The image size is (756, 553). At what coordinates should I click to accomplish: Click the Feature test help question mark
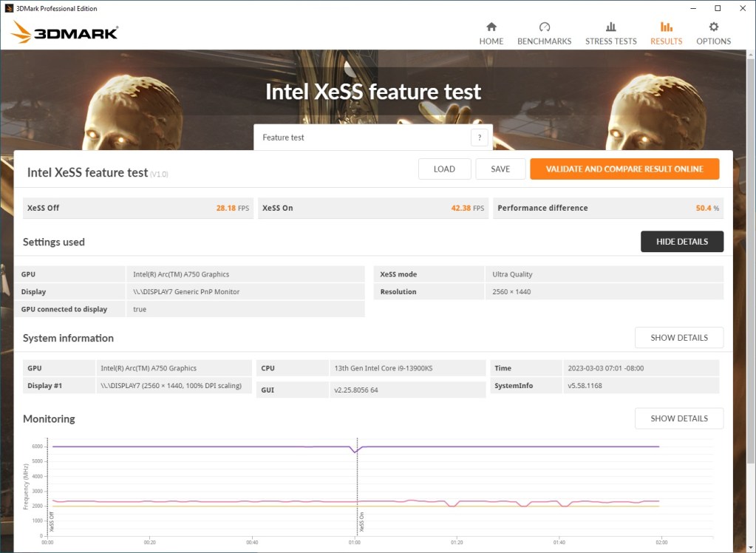point(480,138)
